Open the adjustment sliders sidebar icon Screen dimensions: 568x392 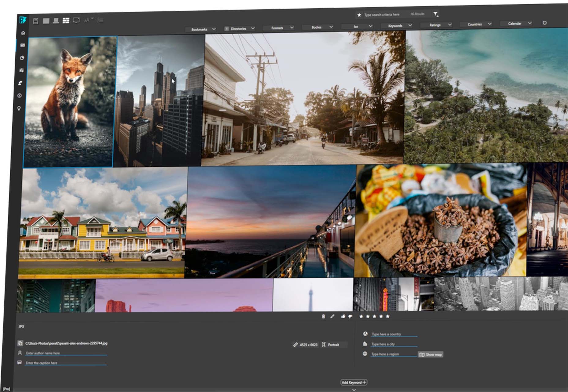click(x=21, y=70)
